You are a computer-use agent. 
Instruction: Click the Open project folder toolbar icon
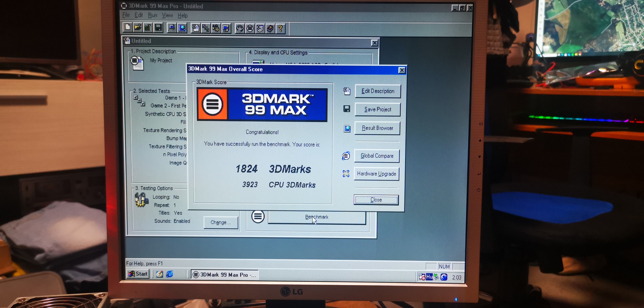tap(137, 28)
